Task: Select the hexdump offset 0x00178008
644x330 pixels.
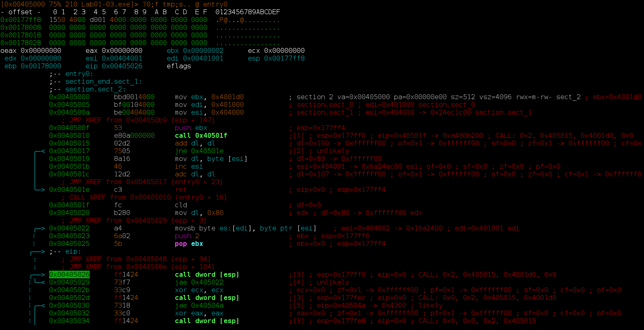Action: (x=21, y=27)
